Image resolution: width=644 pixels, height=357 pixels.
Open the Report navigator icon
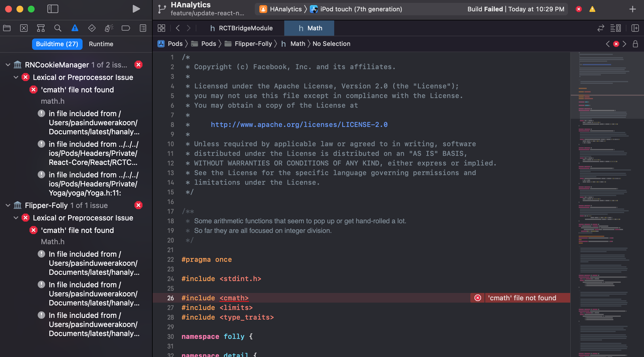[143, 28]
